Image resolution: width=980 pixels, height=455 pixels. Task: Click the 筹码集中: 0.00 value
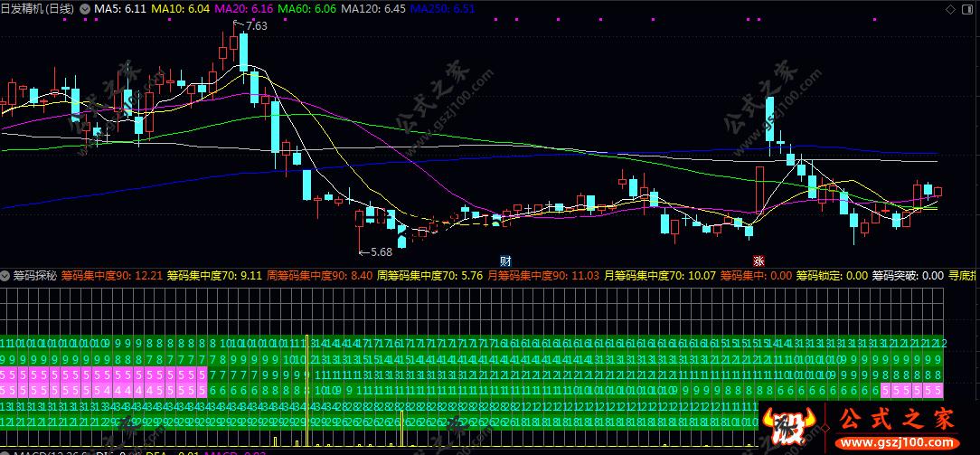coord(757,275)
